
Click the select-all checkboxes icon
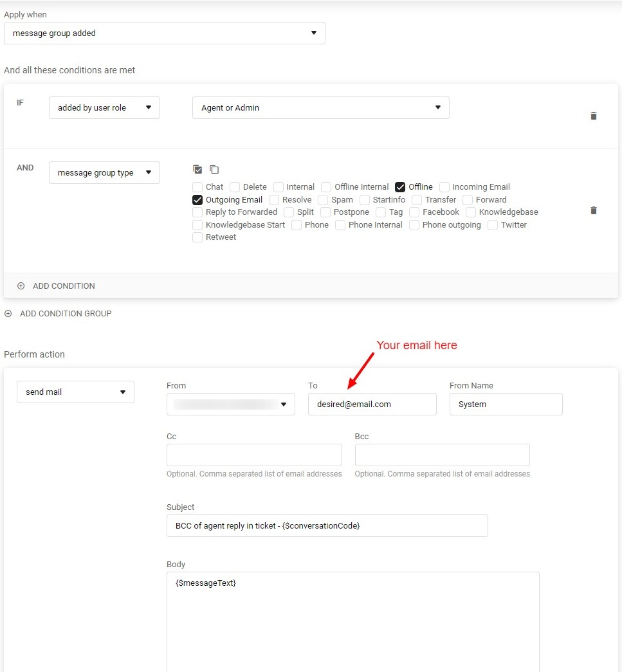pos(198,170)
